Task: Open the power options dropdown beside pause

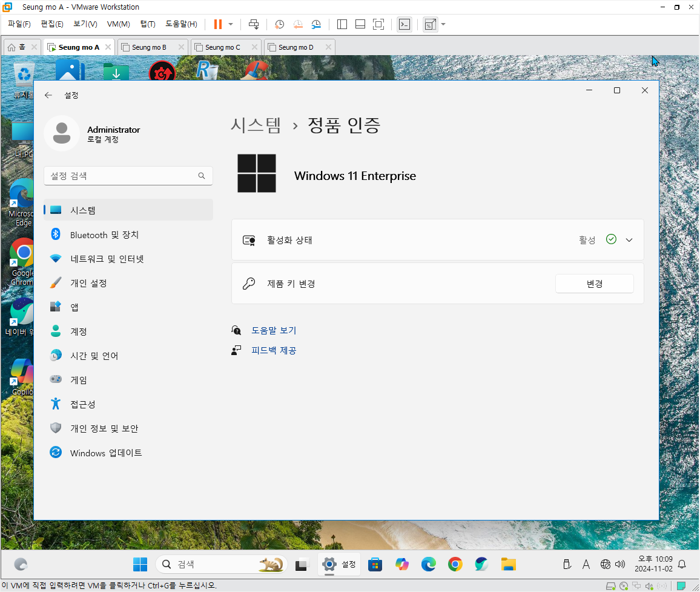Action: pos(231,24)
